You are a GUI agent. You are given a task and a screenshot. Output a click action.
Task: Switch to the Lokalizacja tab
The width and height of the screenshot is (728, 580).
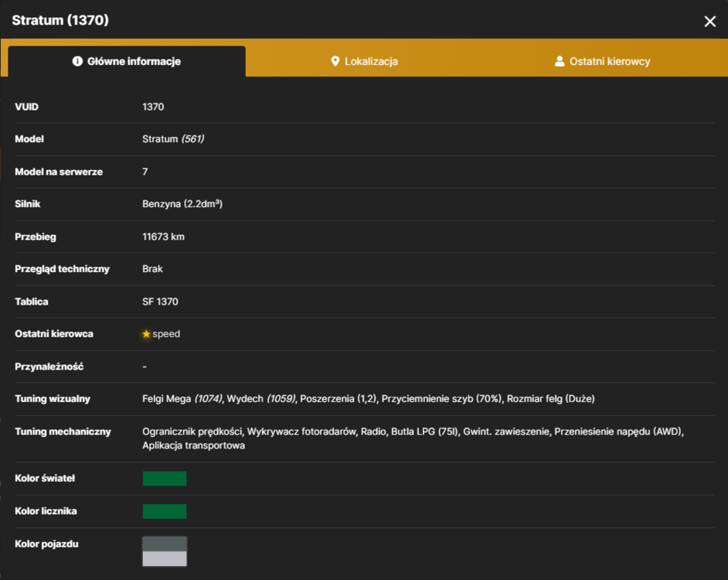click(365, 61)
